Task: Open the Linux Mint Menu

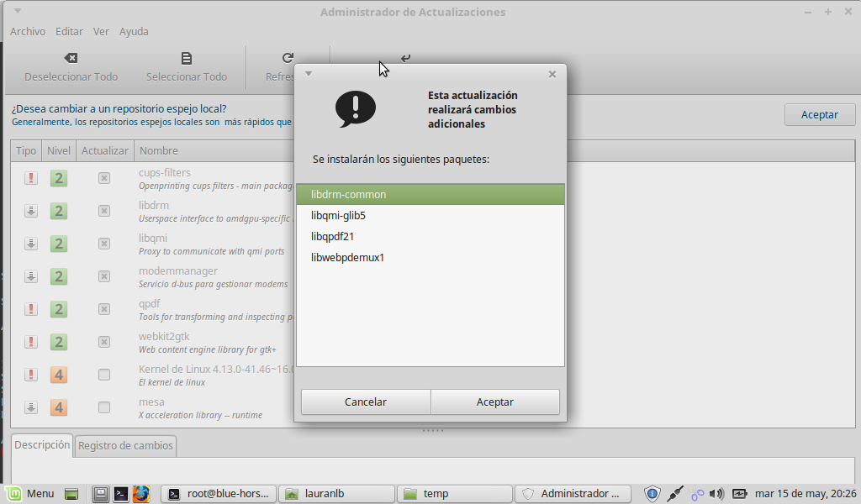Action: (x=31, y=493)
